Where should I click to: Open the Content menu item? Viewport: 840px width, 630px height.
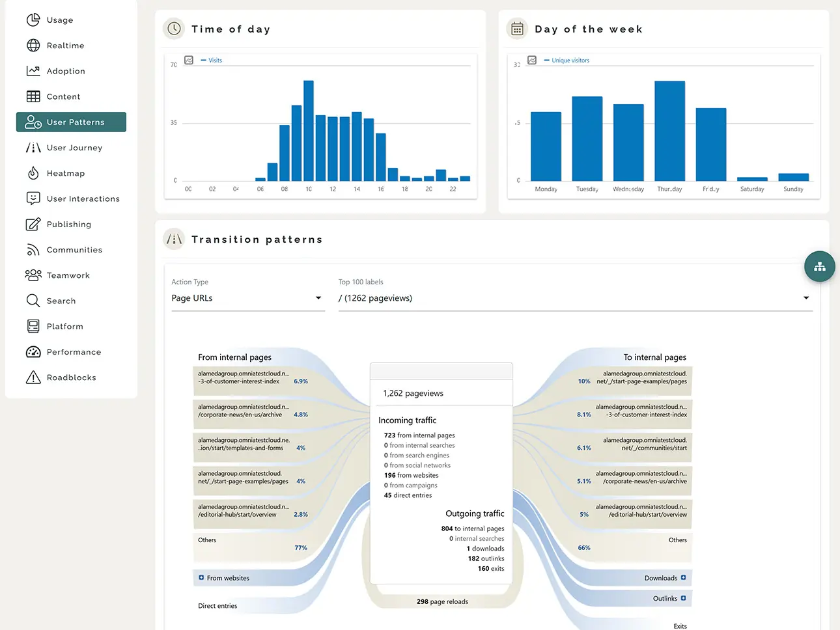(x=63, y=97)
